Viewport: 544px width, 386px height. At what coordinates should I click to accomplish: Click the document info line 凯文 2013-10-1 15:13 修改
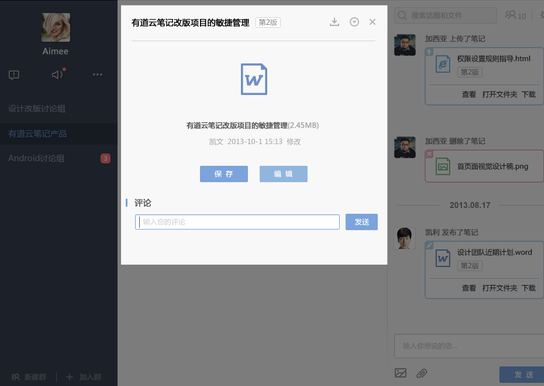coord(255,141)
